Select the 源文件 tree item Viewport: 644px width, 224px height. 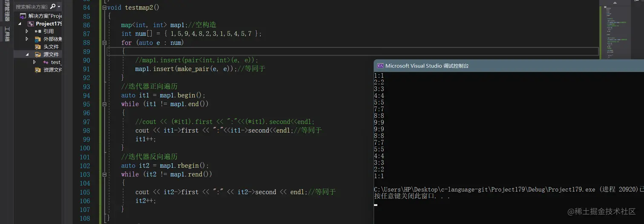(51, 54)
